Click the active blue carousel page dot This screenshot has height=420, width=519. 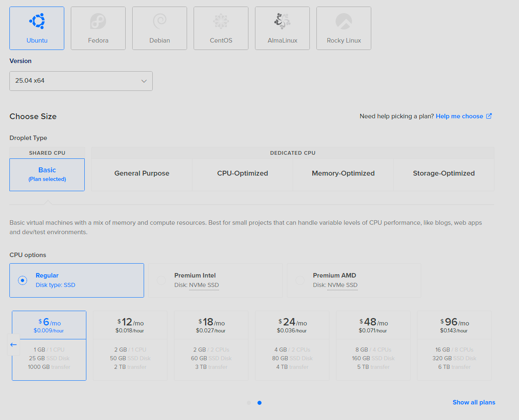[259, 403]
